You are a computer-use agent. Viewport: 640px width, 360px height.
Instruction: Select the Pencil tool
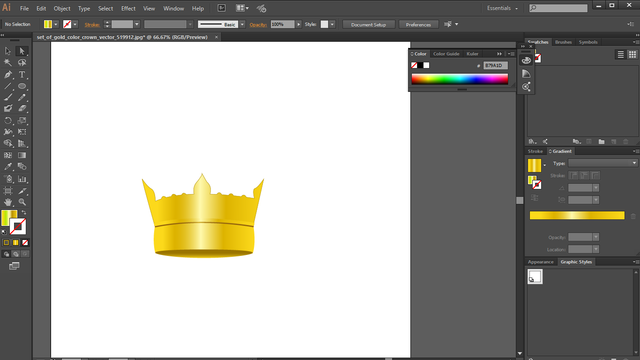(22, 98)
